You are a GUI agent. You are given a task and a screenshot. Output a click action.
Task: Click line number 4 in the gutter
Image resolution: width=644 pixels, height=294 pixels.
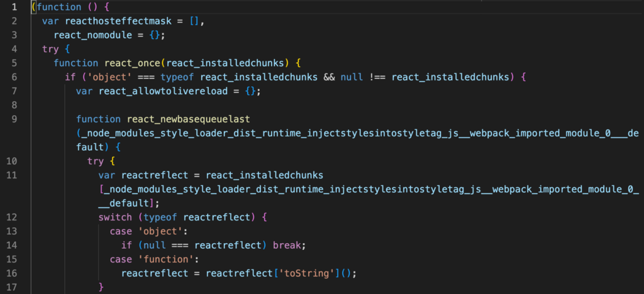click(x=14, y=49)
